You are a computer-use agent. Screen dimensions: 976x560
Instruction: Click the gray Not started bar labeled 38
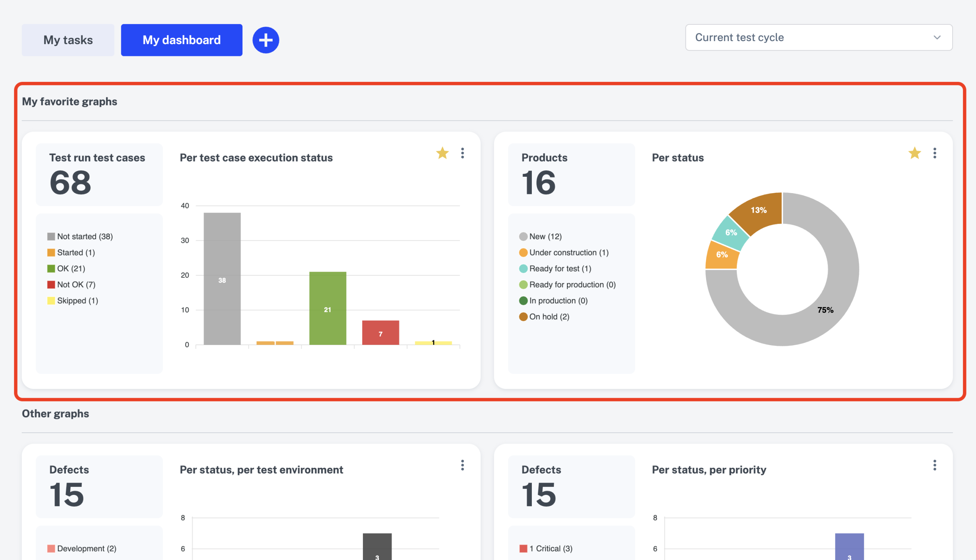click(222, 278)
